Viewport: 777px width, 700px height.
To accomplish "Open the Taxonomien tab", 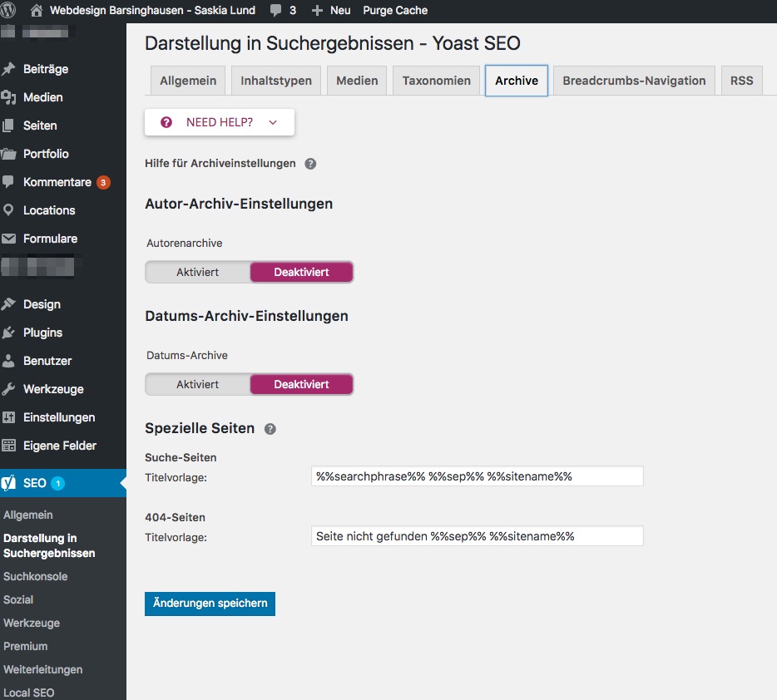I will pos(436,81).
